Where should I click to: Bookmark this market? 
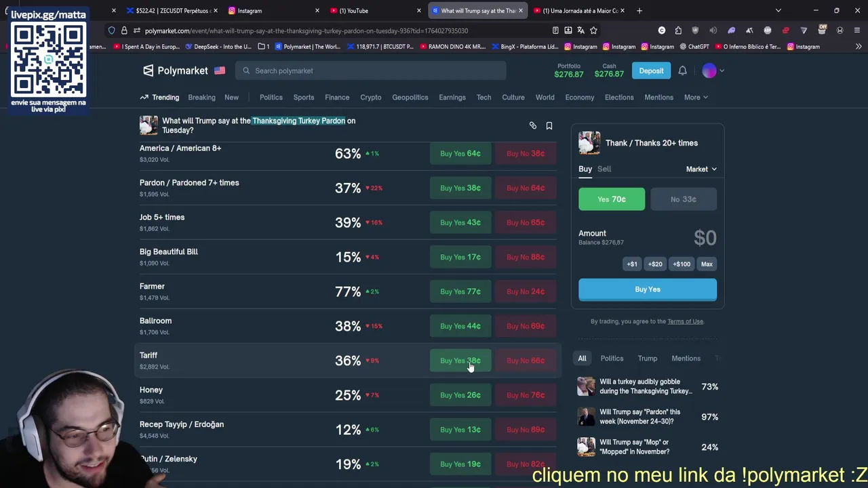(x=549, y=125)
